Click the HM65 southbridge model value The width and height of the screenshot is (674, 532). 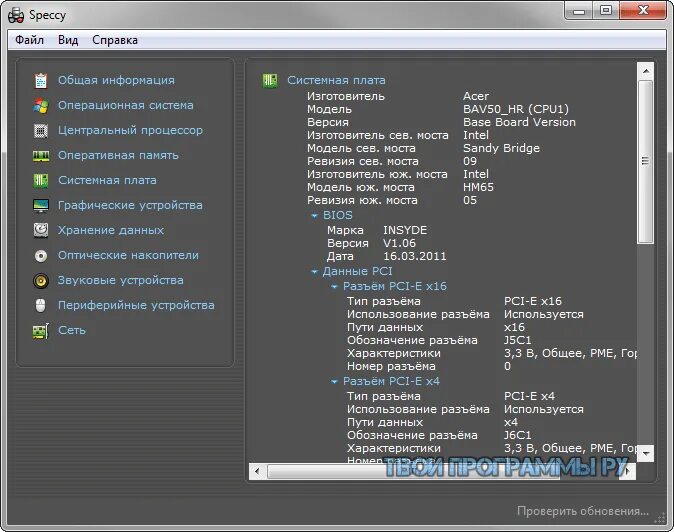pos(478,187)
